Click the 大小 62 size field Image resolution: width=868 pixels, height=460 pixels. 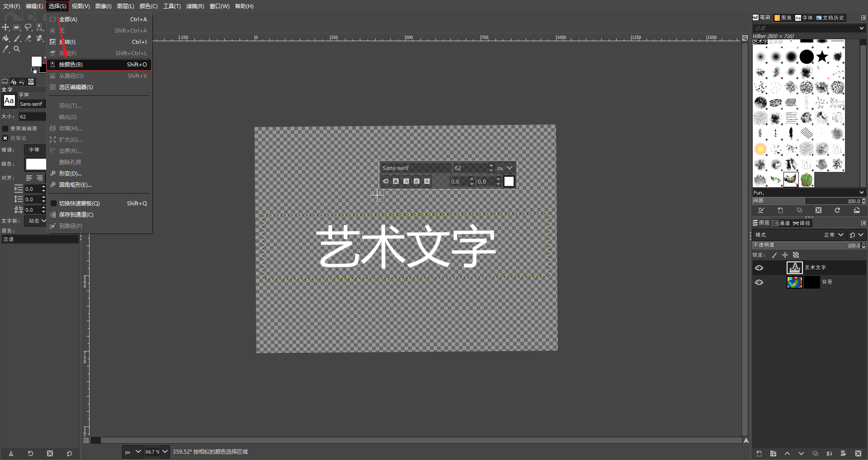(x=32, y=117)
